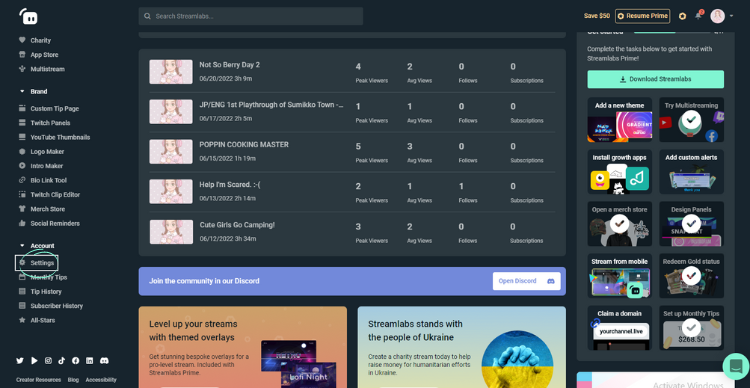Image resolution: width=750 pixels, height=388 pixels.
Task: Open the Not So Berry Day 2 stream thumbnail
Action: [171, 72]
